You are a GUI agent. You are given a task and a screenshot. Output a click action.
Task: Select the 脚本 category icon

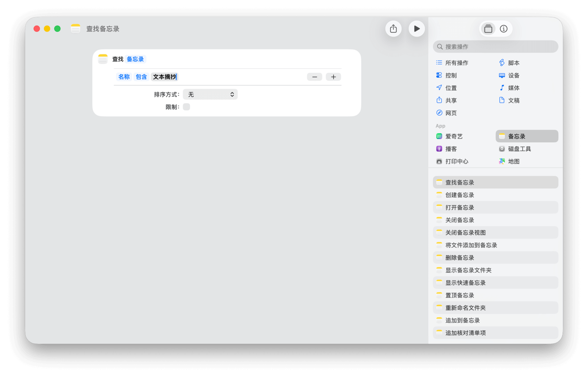point(502,63)
